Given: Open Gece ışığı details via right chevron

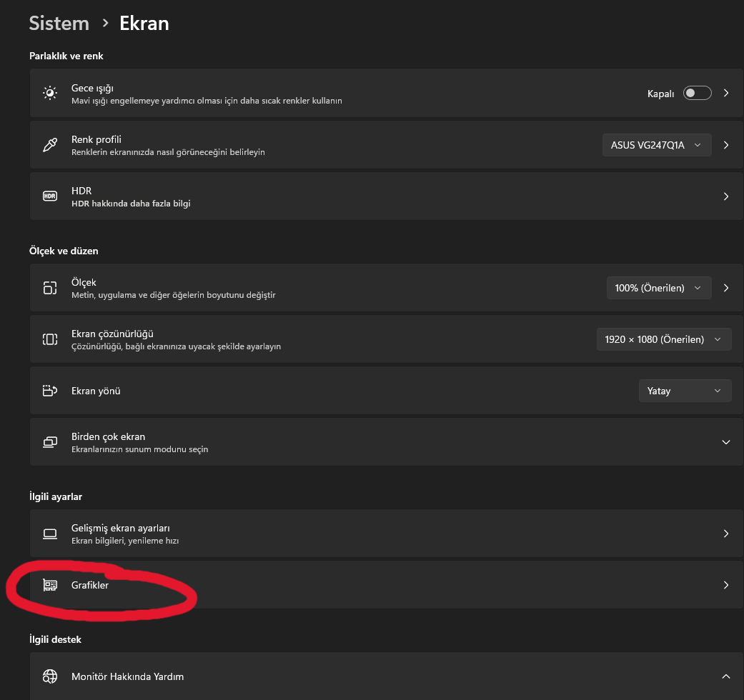Looking at the screenshot, I should click(x=725, y=93).
